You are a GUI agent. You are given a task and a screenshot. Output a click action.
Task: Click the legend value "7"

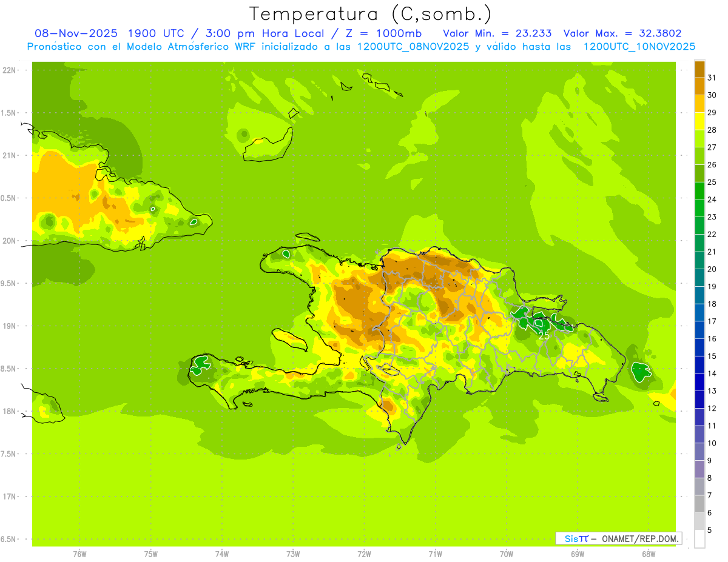[710, 496]
